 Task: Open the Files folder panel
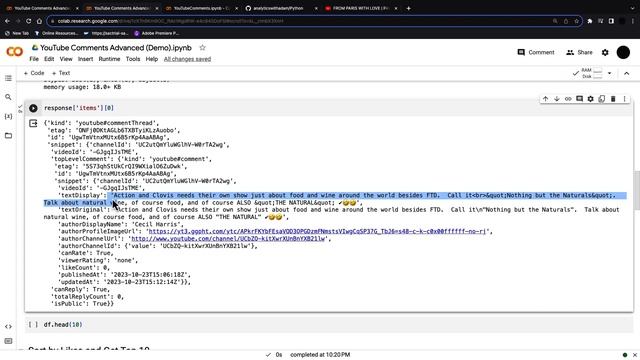click(8, 136)
